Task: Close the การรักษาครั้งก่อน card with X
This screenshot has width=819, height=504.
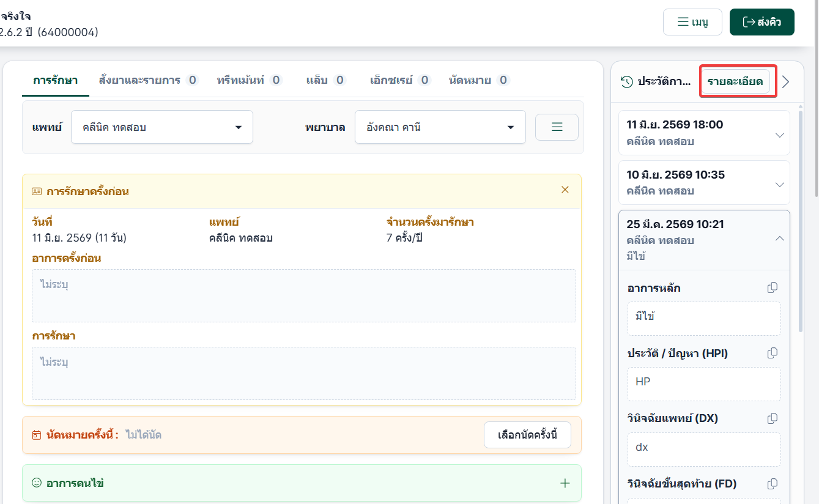Action: click(x=565, y=190)
